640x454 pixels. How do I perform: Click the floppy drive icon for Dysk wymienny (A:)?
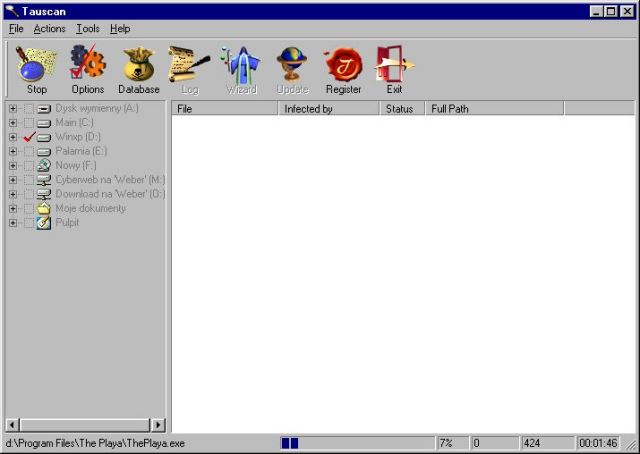tap(44, 109)
